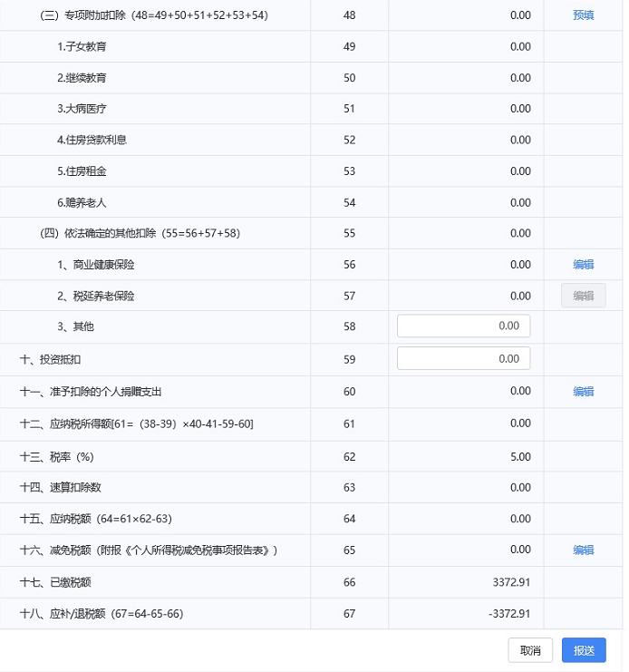629x672 pixels.
Task: Select the 赡养老人 row label
Action: [82, 203]
